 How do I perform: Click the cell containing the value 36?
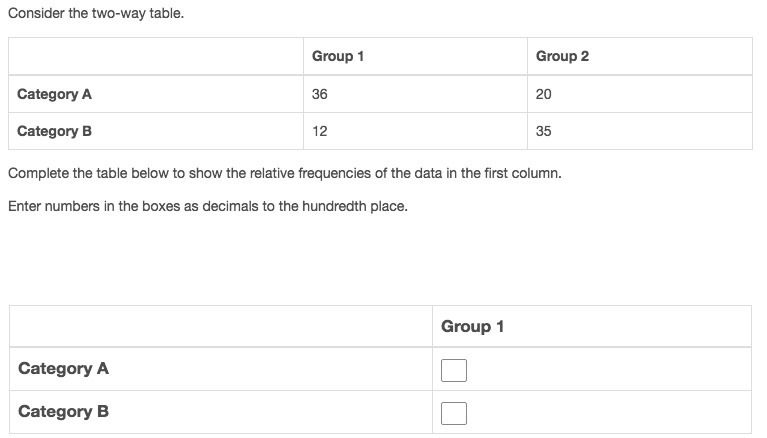click(320, 94)
